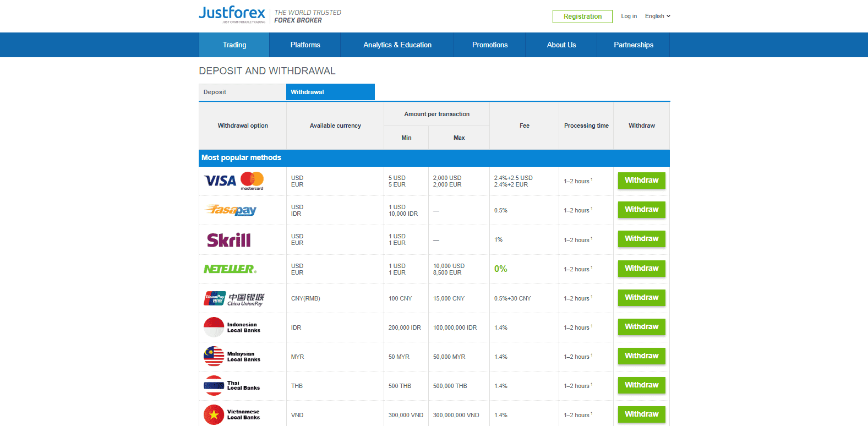The height and width of the screenshot is (426, 868).
Task: Withdraw via Indonesian Local Banks
Action: click(642, 327)
